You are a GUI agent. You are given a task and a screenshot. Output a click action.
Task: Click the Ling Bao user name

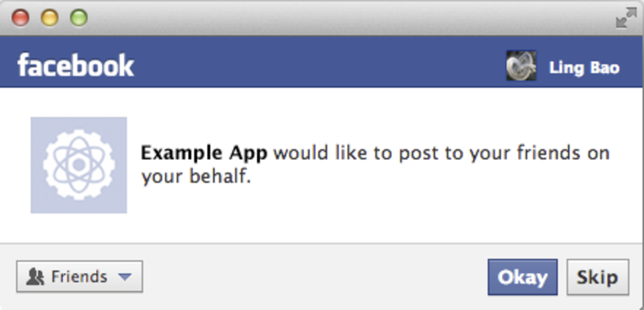click(x=584, y=68)
